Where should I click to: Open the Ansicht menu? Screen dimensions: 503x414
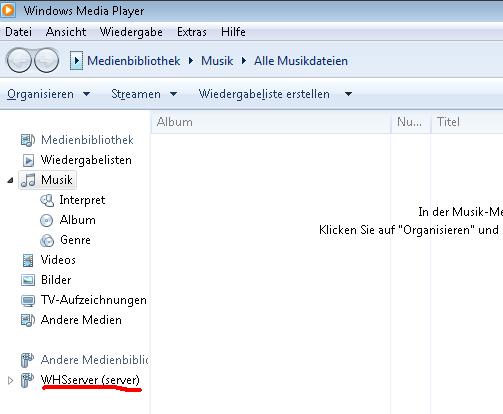tap(66, 32)
